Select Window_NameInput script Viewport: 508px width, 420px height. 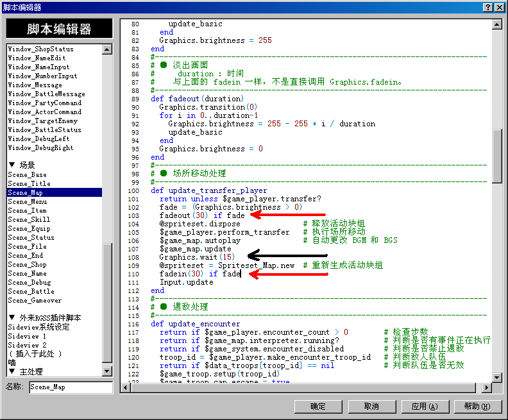click(38, 67)
